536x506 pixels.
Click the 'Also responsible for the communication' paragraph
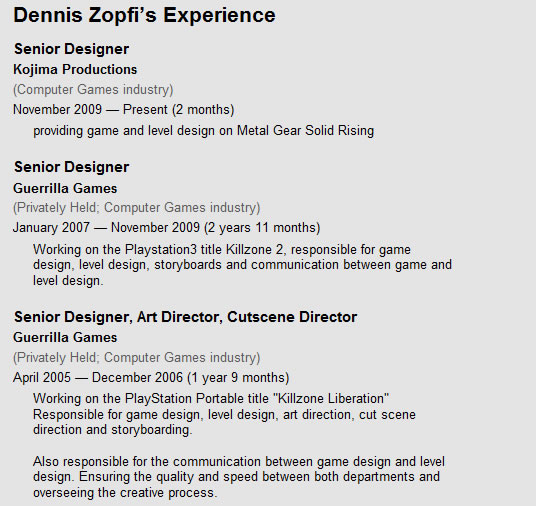pos(239,477)
